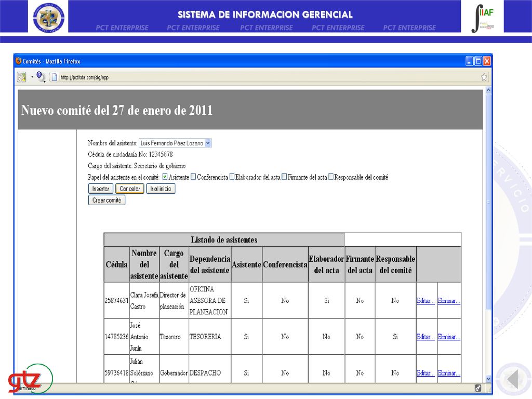Screen dimensions: 532x399
Task: Click the round institution seal logo
Action: pos(48,18)
